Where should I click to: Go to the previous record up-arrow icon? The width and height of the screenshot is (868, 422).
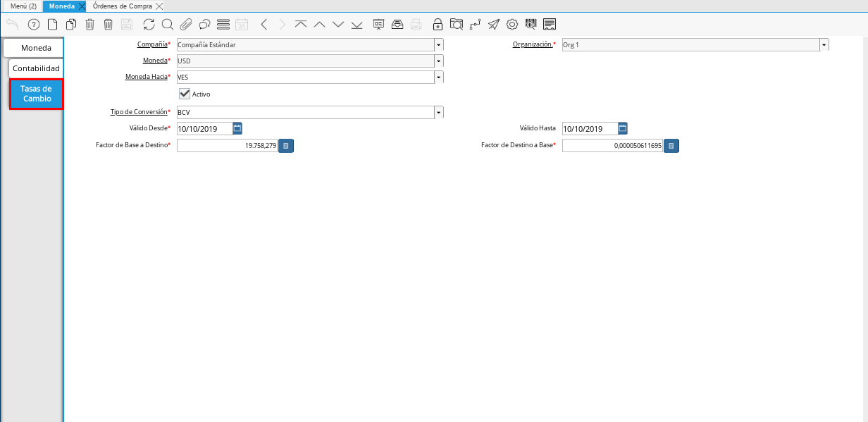click(x=319, y=24)
